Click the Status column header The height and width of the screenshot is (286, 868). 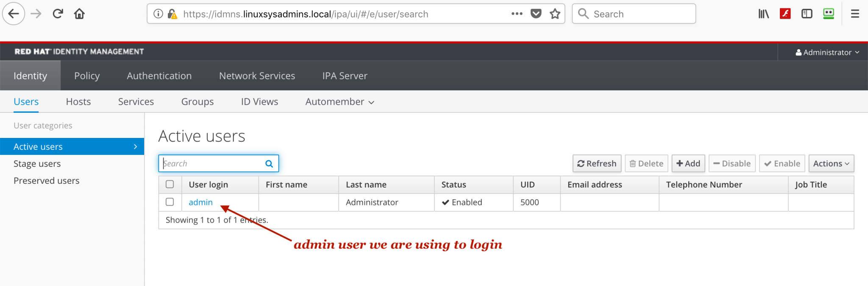[474, 185]
